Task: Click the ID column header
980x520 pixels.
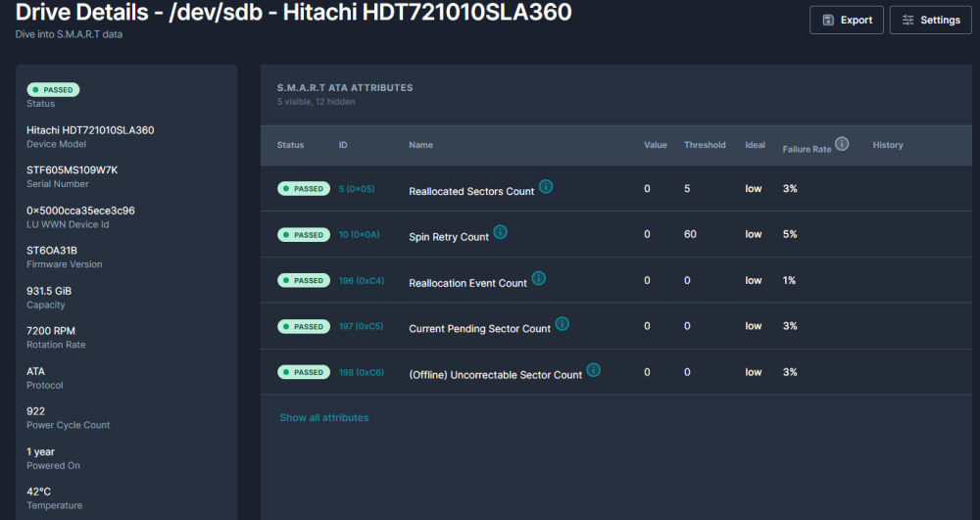Action: pos(343,145)
